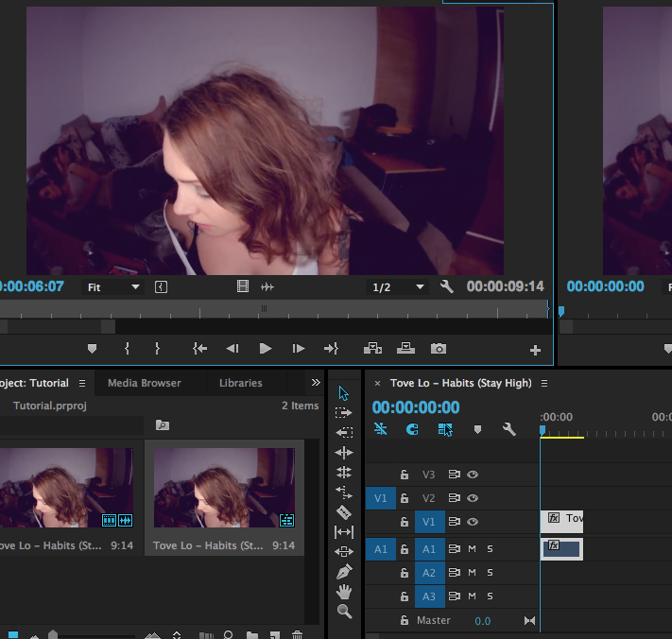Click V1 source patching indicator
Image resolution: width=672 pixels, height=639 pixels.
coord(381,498)
